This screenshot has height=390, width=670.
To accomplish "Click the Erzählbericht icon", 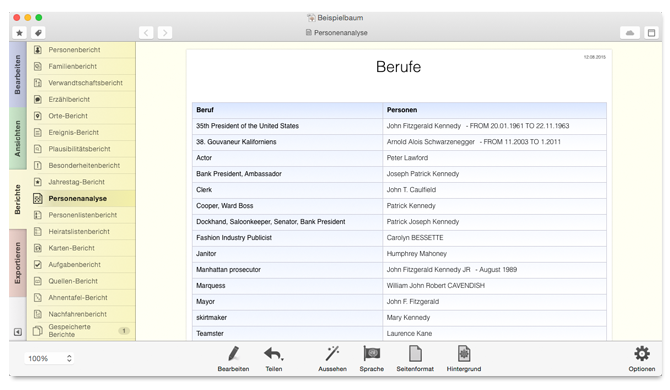I will (x=38, y=100).
